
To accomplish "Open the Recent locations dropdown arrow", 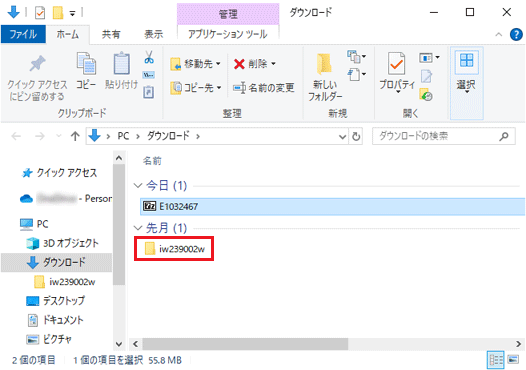I will pyautogui.click(x=59, y=136).
